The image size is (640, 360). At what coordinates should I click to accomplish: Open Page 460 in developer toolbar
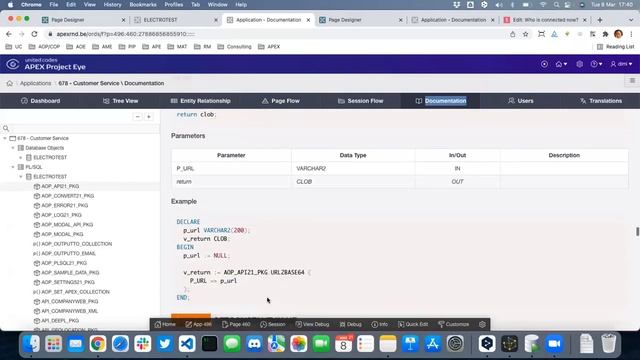(x=236, y=324)
